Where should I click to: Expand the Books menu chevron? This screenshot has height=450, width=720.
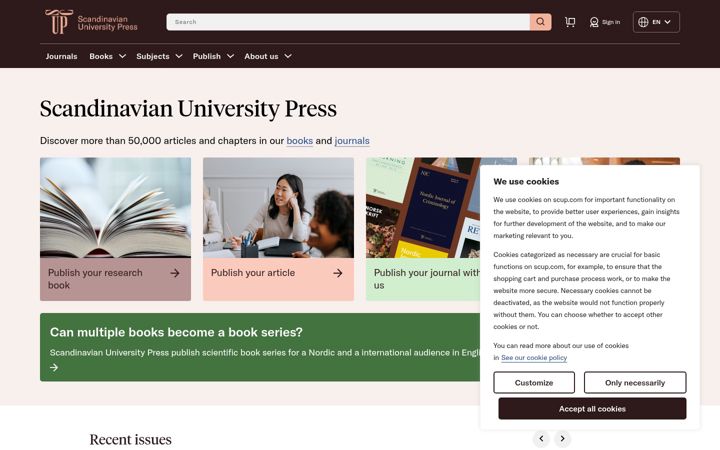[x=122, y=56]
